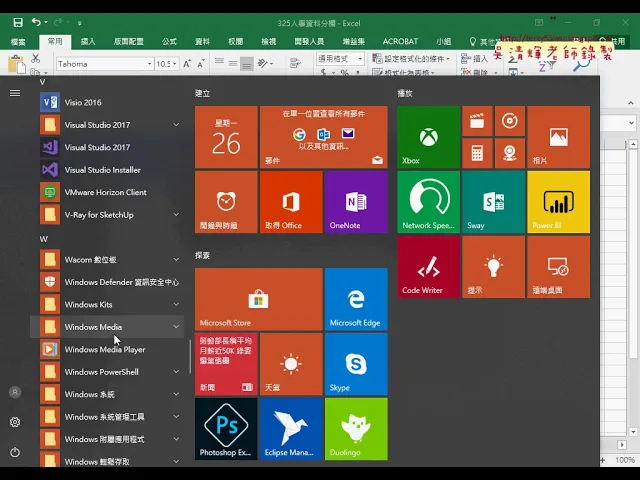Jump to letter V app group header

42,82
